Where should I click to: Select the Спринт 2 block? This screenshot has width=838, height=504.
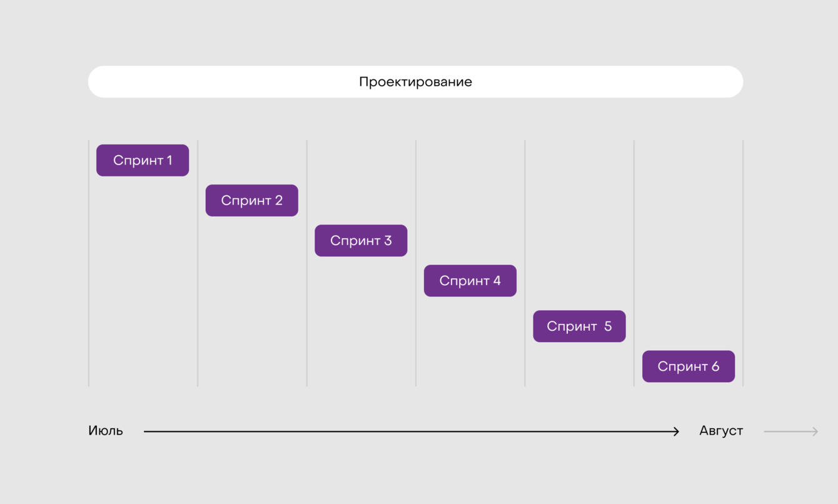[x=252, y=201]
